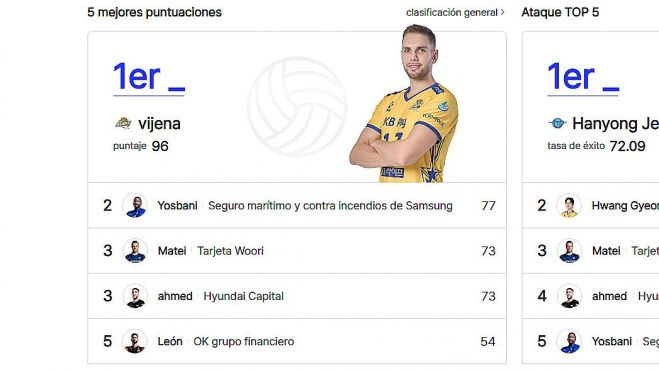659x371 pixels.
Task: Click the KB team logo beside vijena
Action: pos(123,123)
